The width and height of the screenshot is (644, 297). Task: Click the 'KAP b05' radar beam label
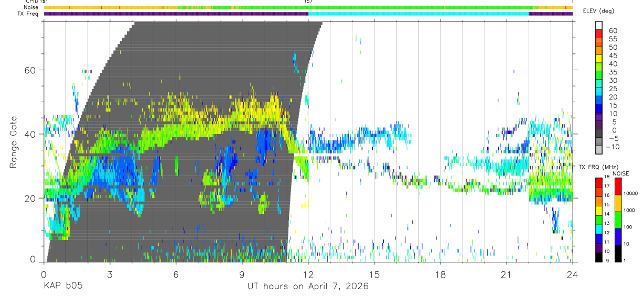63,287
